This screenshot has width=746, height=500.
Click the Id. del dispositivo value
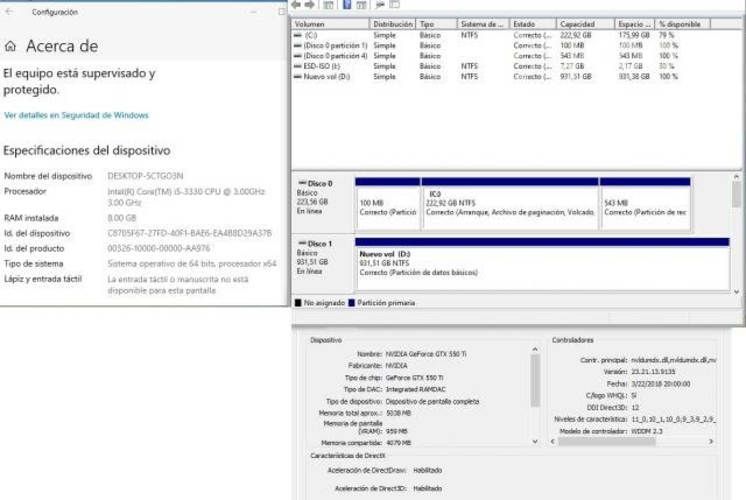tap(189, 233)
